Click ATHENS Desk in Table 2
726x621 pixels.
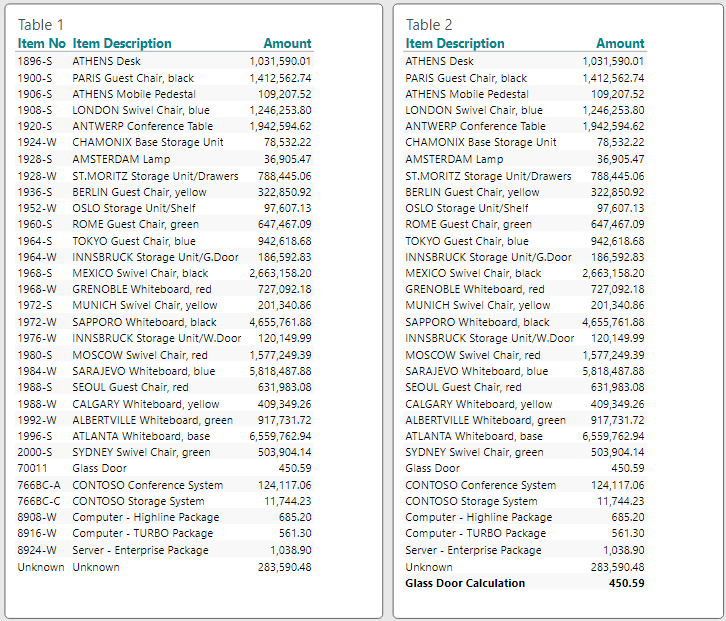pos(439,61)
